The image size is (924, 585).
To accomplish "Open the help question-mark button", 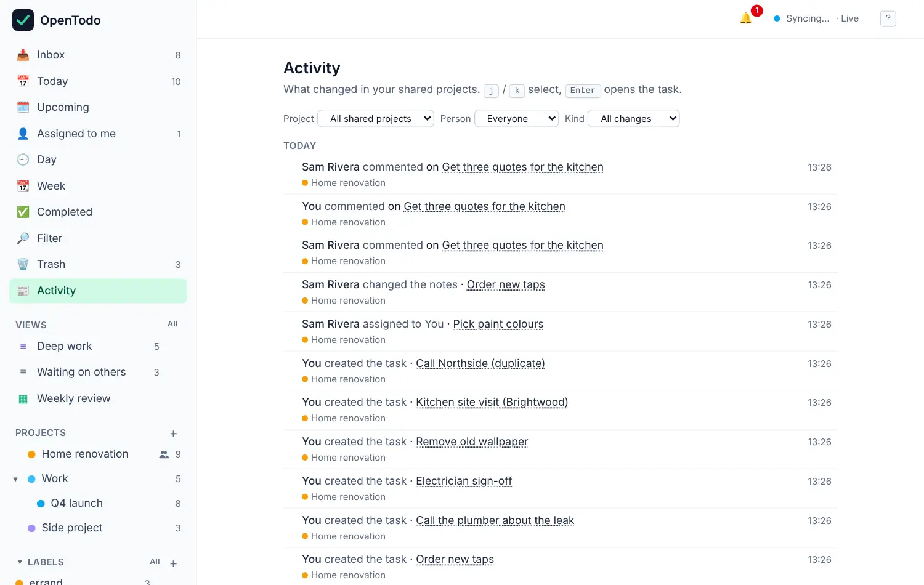I will tap(888, 18).
